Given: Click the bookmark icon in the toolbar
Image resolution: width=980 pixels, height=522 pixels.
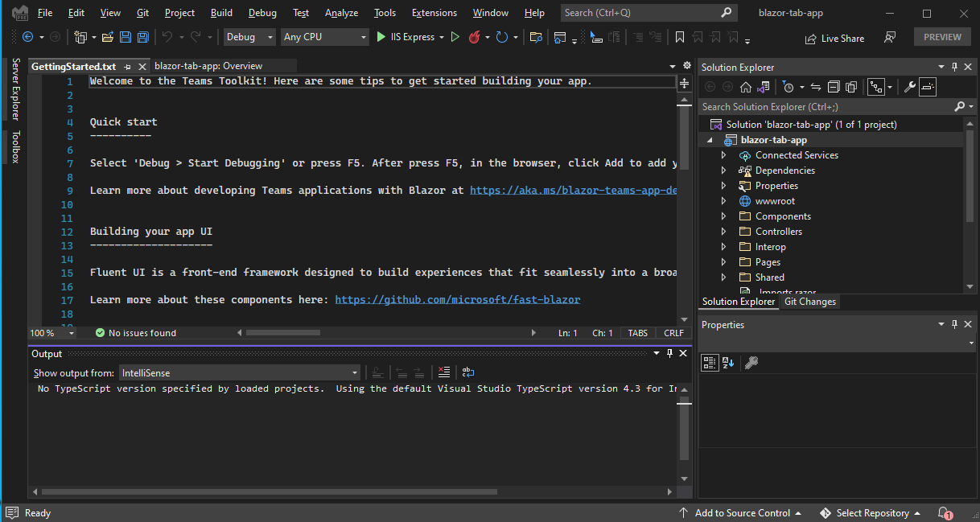Looking at the screenshot, I should [680, 37].
